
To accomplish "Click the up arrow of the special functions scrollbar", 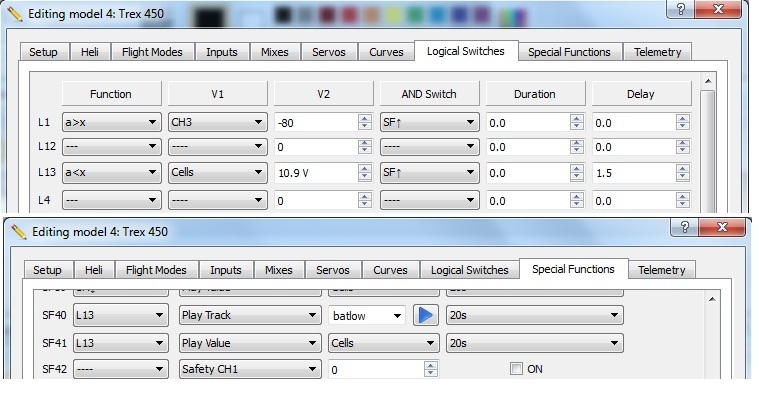I will [x=712, y=300].
